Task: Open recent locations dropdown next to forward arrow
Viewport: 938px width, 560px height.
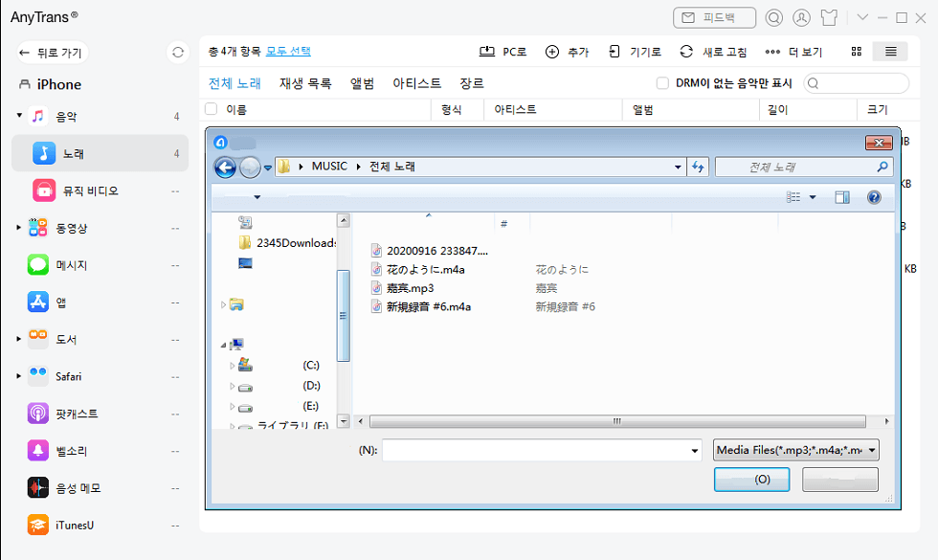Action: (x=267, y=168)
